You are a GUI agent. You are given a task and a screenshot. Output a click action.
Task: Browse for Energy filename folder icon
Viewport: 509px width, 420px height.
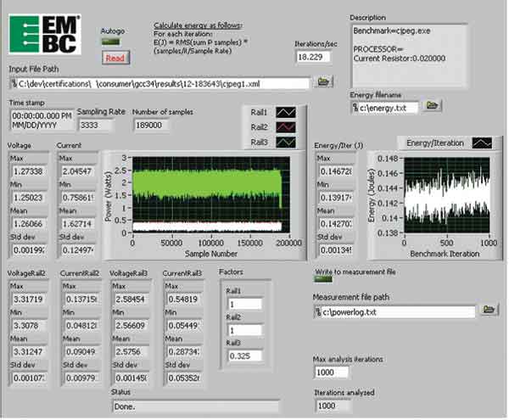(432, 105)
